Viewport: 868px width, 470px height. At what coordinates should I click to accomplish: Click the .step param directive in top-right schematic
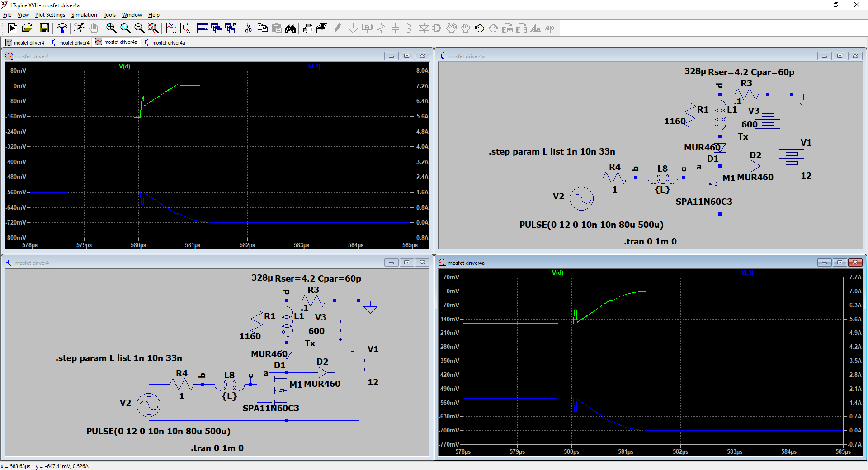coord(552,152)
